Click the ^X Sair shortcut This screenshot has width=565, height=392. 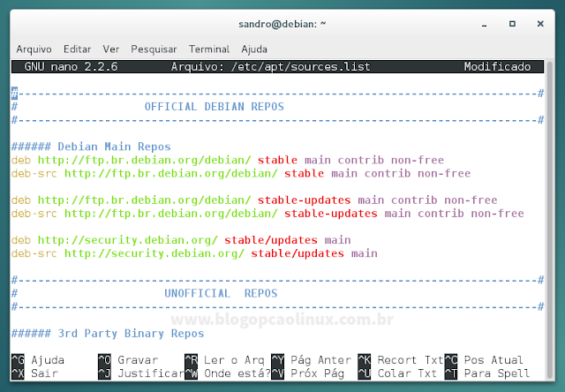35,373
